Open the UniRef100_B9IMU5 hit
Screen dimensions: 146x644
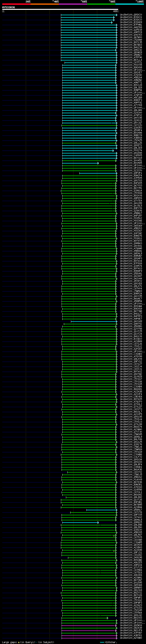131,163
